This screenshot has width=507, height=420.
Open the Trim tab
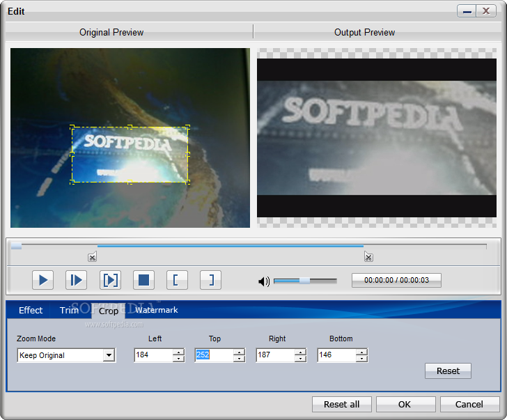point(69,311)
